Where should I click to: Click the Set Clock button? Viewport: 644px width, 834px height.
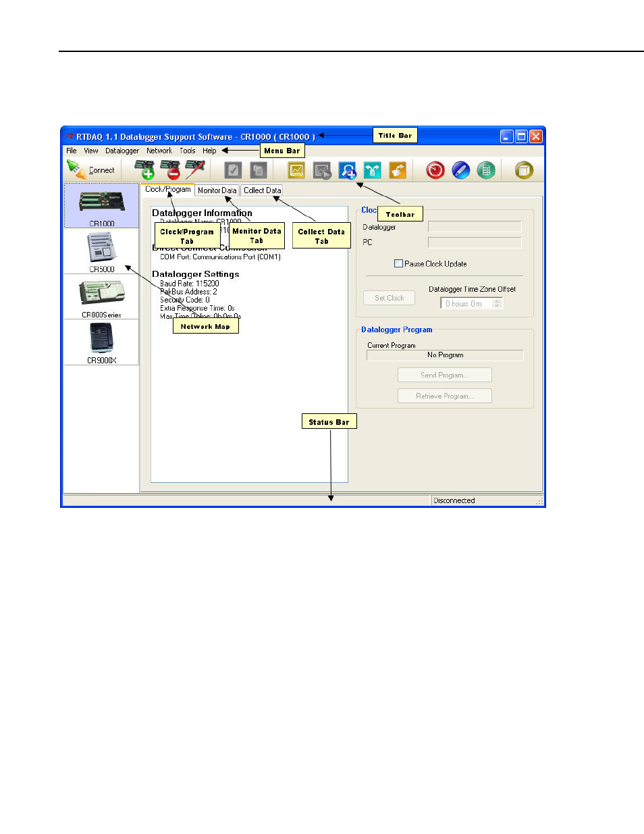tap(390, 298)
